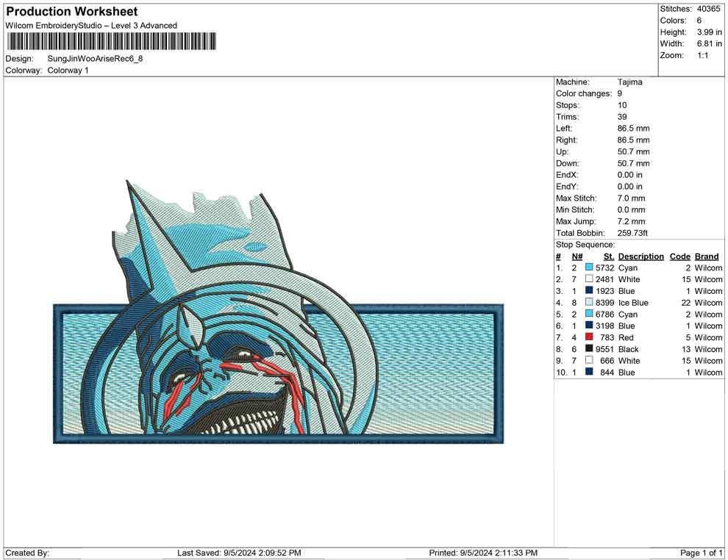The width and height of the screenshot is (728, 560).
Task: Click the barcode under the Wilcom title
Action: tap(111, 41)
